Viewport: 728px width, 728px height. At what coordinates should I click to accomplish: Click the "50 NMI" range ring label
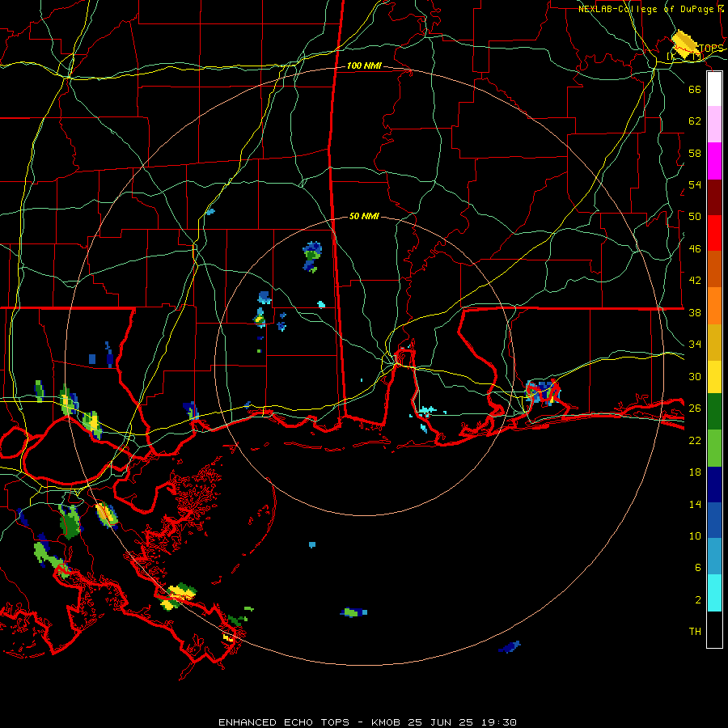(364, 216)
